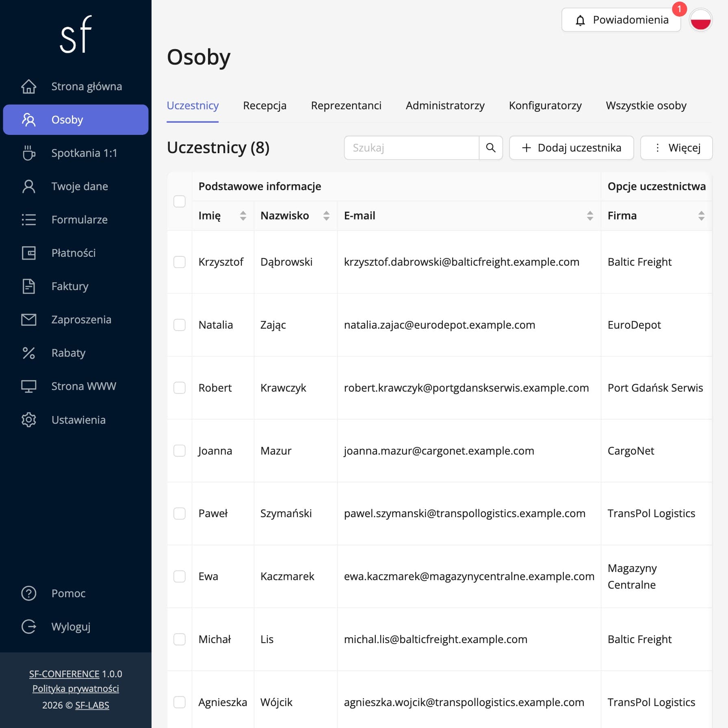
Task: Click the SF-LABS footer link
Action: pyautogui.click(x=92, y=705)
